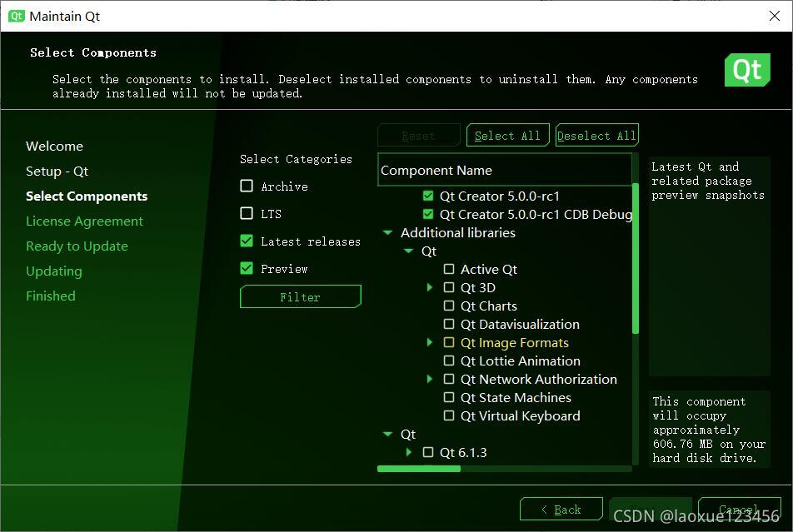This screenshot has height=532, width=793.
Task: Go Back to previous page
Action: point(561,509)
